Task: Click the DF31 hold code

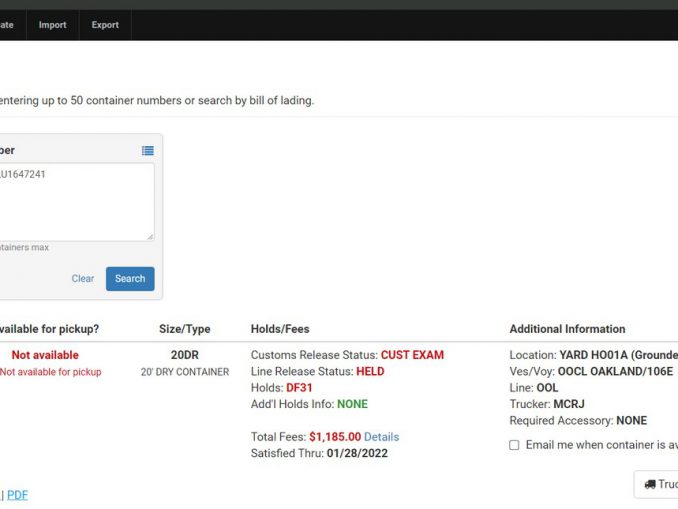Action: 299,388
